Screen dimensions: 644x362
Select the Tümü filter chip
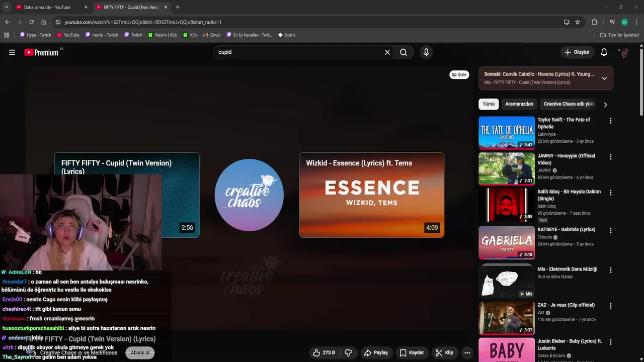pos(489,104)
